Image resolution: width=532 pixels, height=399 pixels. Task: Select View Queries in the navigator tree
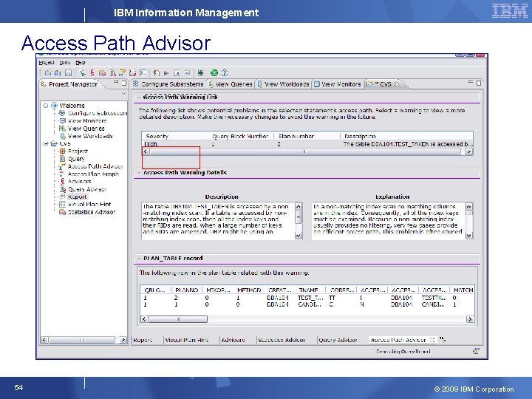coord(86,129)
